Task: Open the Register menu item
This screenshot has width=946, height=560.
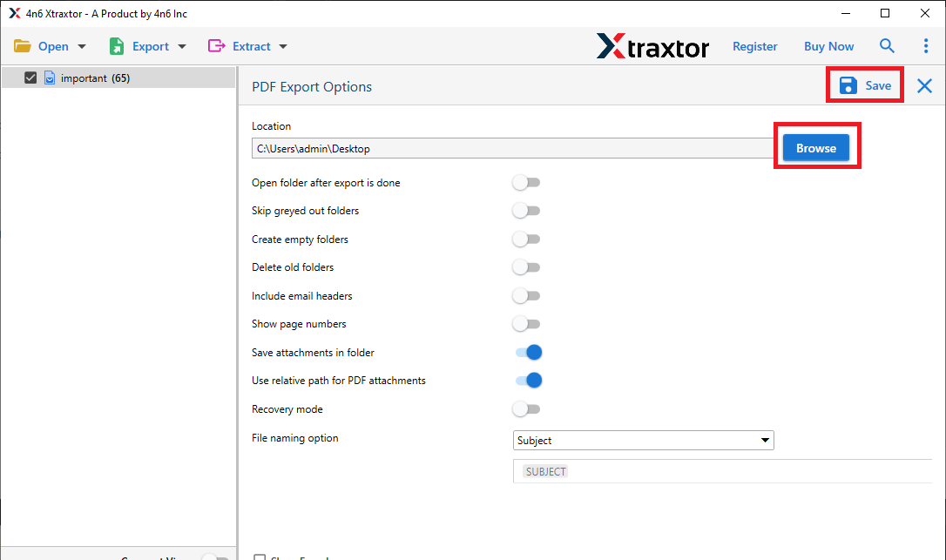Action: click(x=754, y=46)
